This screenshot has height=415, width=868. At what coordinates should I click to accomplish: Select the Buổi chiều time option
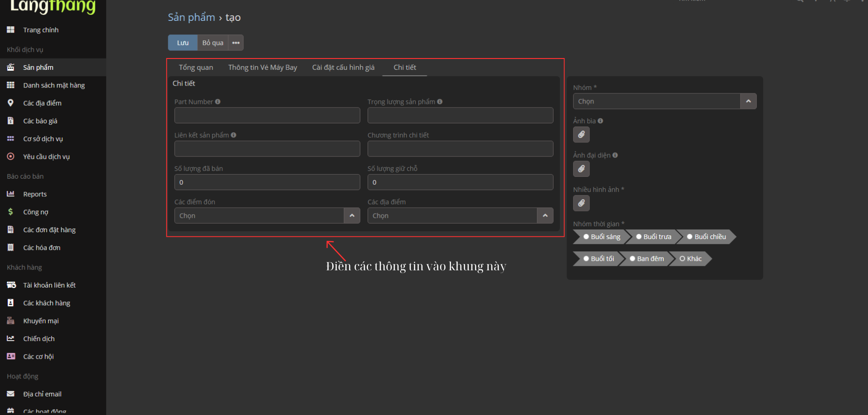[x=706, y=237]
